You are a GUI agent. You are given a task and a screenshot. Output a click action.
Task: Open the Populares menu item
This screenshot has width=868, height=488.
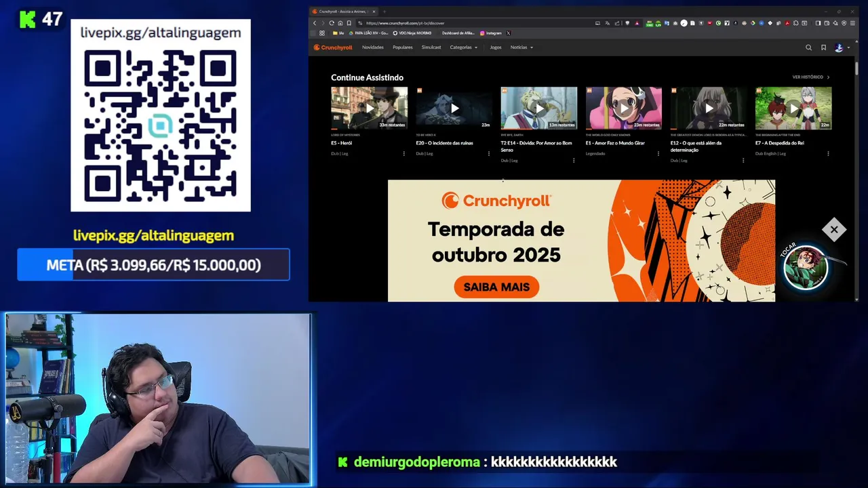(402, 47)
